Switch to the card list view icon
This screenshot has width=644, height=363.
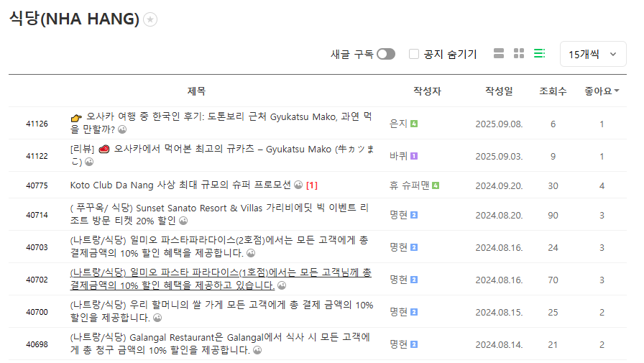(499, 53)
